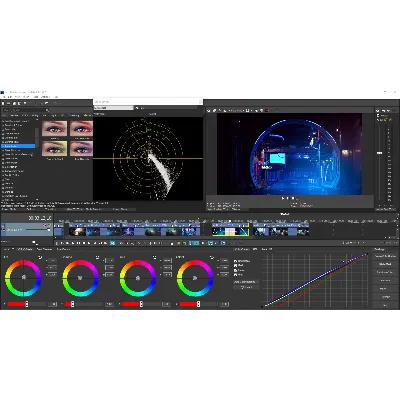Toggle the first curves channel checkbox
Screen dimensions: 400x400
click(x=236, y=261)
